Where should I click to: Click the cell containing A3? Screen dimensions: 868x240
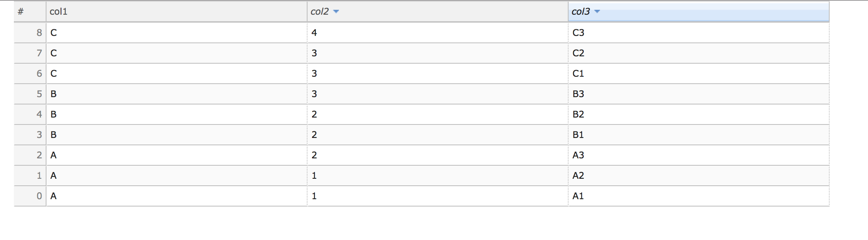[579, 155]
